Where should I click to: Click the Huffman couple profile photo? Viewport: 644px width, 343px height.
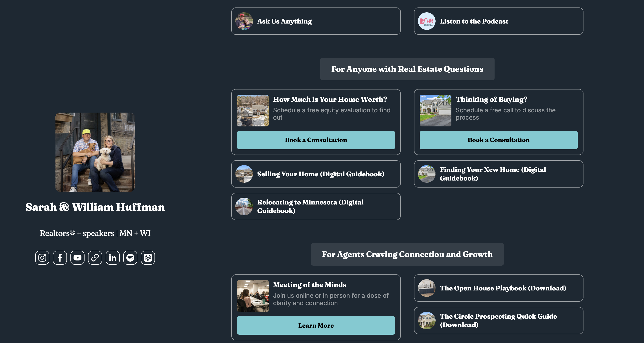click(x=95, y=152)
